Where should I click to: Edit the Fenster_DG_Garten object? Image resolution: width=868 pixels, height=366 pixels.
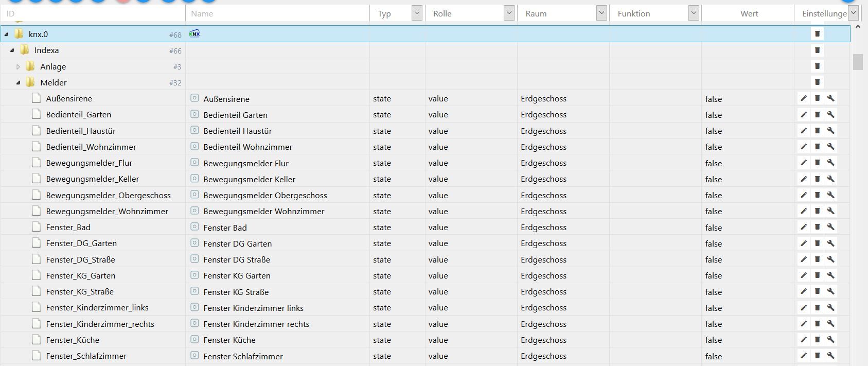[803, 243]
